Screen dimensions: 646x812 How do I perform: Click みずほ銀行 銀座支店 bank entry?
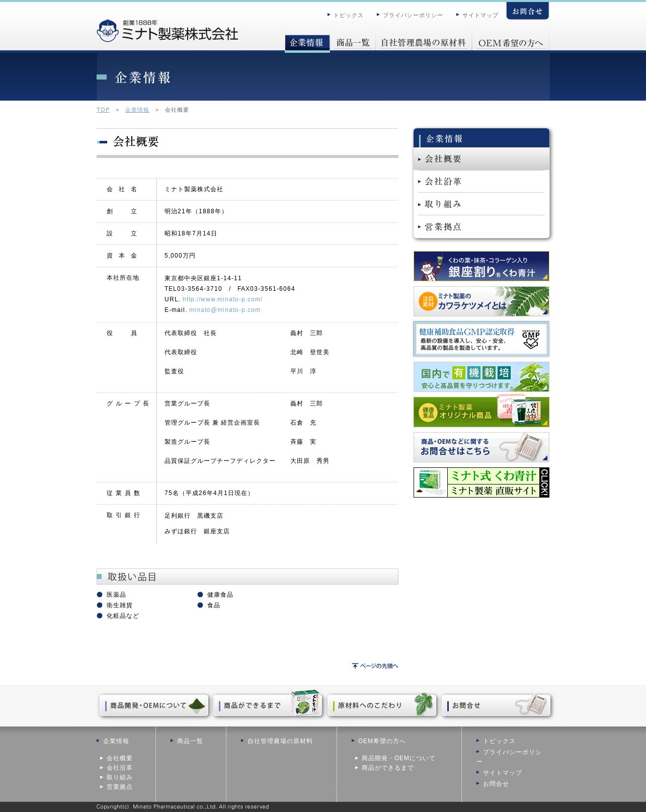[x=197, y=531]
